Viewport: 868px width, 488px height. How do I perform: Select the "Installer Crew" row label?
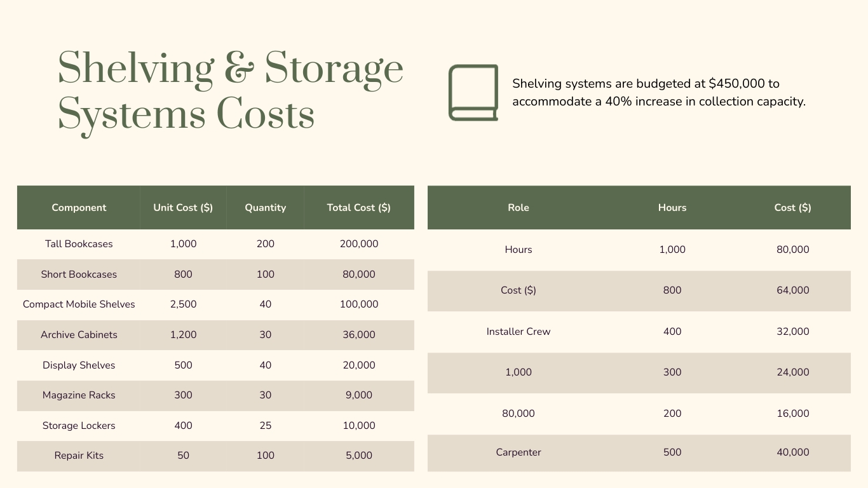[519, 331]
